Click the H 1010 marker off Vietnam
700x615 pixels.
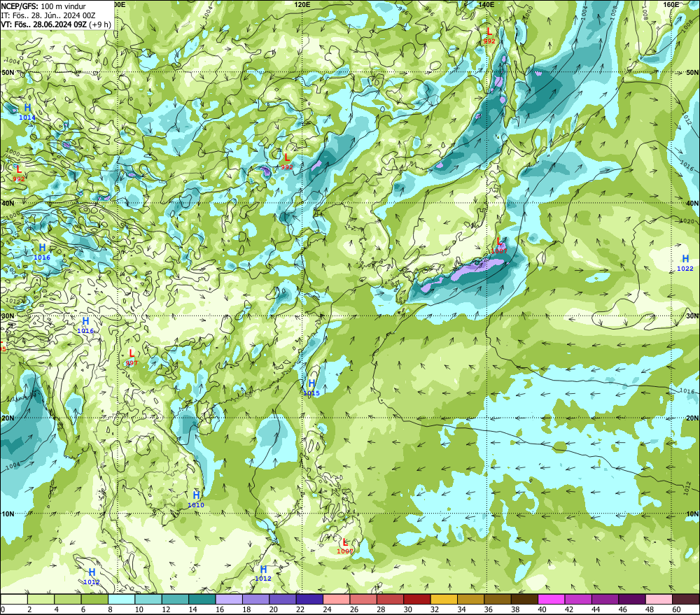(x=196, y=500)
